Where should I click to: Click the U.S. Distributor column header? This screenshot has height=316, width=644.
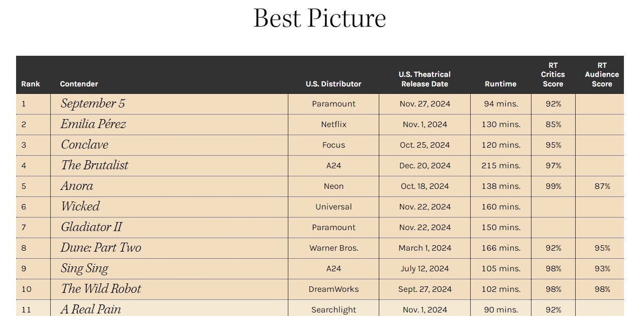coord(334,84)
